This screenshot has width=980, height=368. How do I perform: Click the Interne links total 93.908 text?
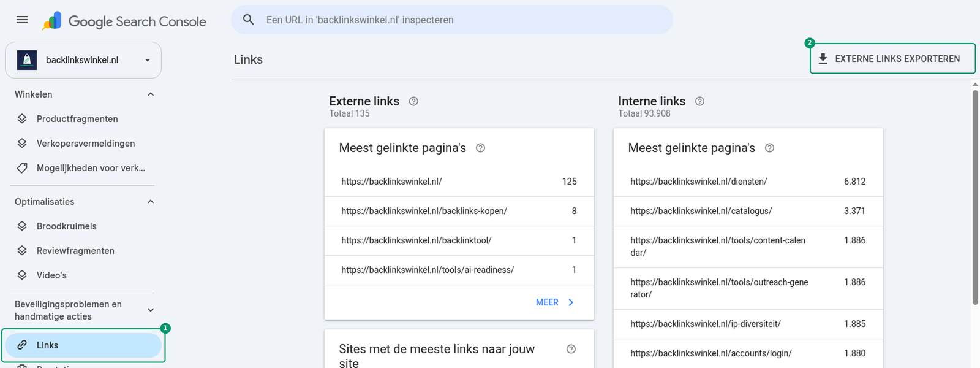tap(644, 113)
